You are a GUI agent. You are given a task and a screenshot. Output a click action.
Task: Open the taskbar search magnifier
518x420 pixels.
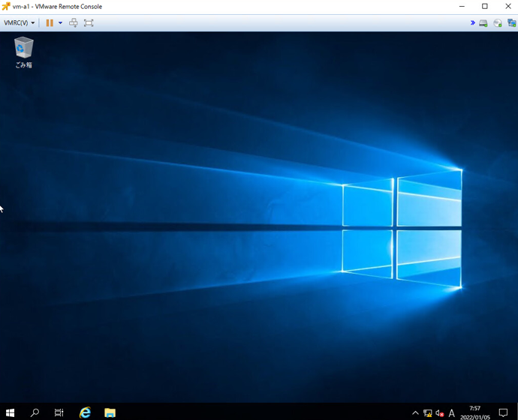[x=35, y=412]
